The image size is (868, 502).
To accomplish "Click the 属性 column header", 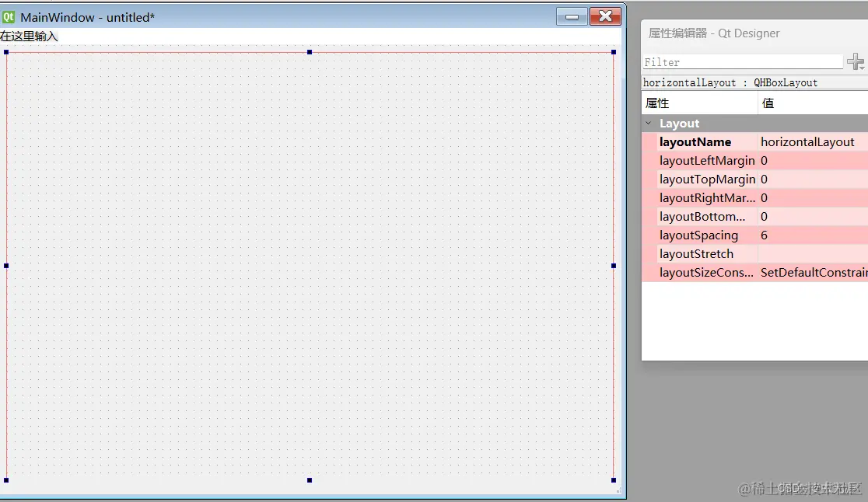I will (x=700, y=103).
